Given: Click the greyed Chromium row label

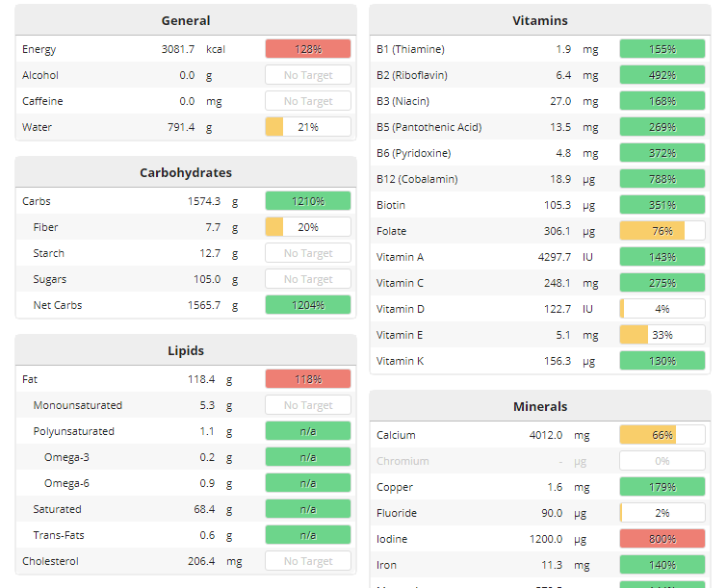Looking at the screenshot, I should [402, 461].
